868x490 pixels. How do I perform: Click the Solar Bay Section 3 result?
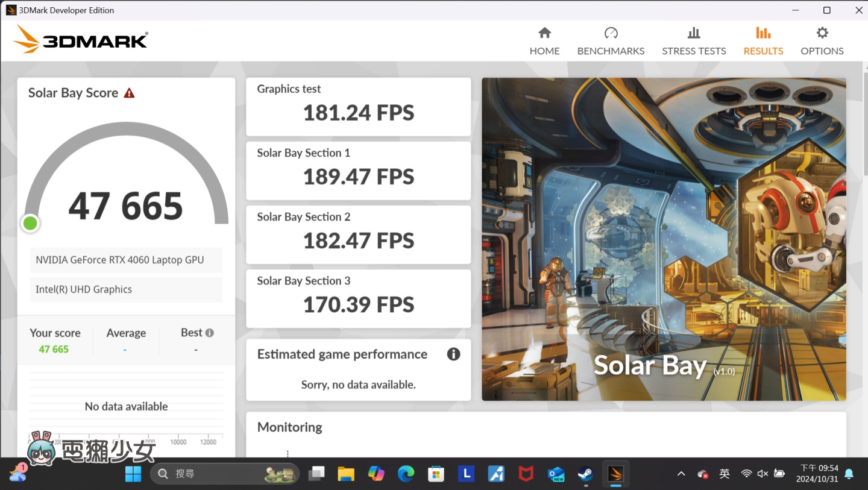[358, 298]
